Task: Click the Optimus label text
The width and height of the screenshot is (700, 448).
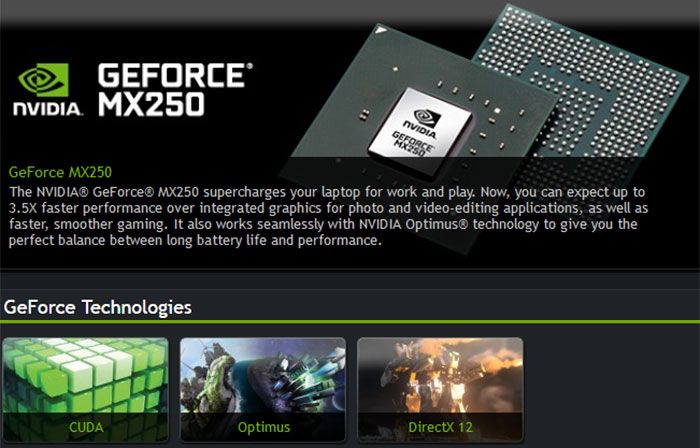Action: tap(263, 427)
